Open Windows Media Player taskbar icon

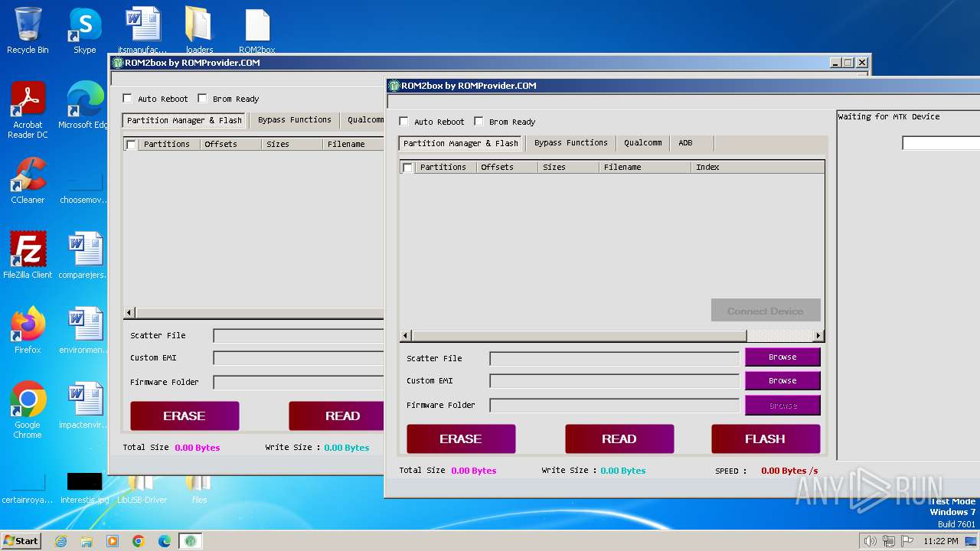[113, 541]
